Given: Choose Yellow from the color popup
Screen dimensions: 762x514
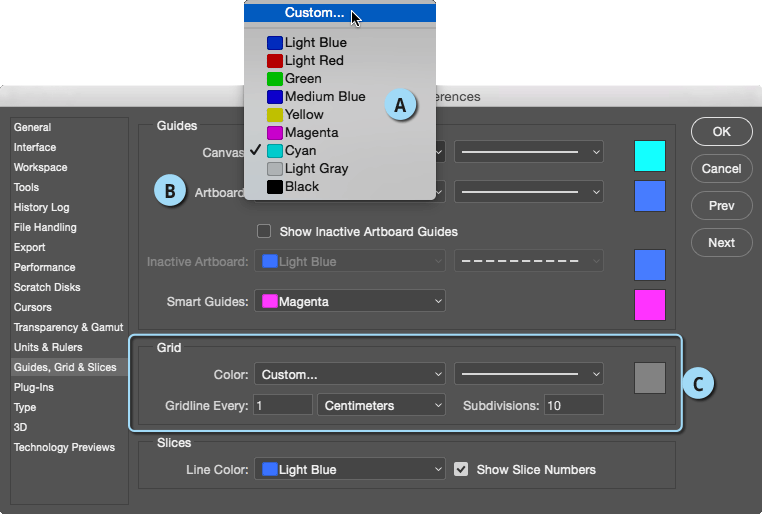Looking at the screenshot, I should 340,115.
